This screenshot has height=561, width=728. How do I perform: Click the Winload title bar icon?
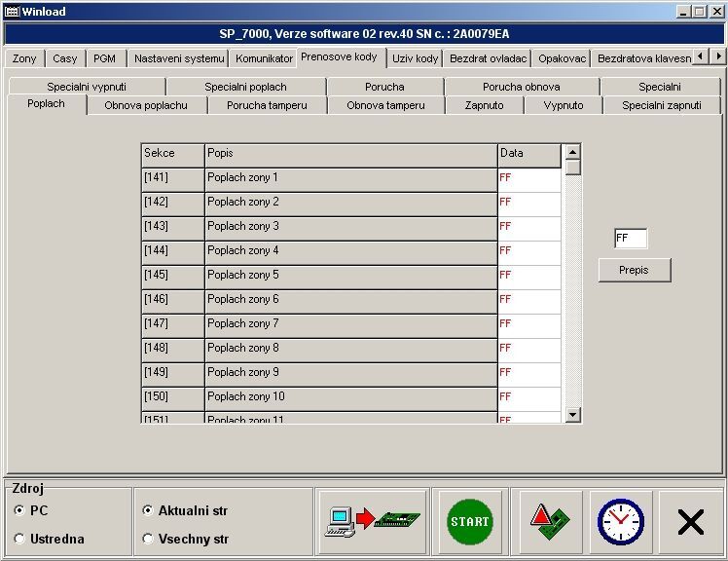pyautogui.click(x=12, y=11)
